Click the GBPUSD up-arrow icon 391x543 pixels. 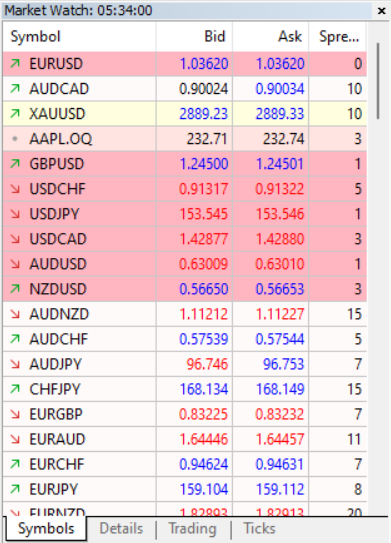click(x=15, y=164)
